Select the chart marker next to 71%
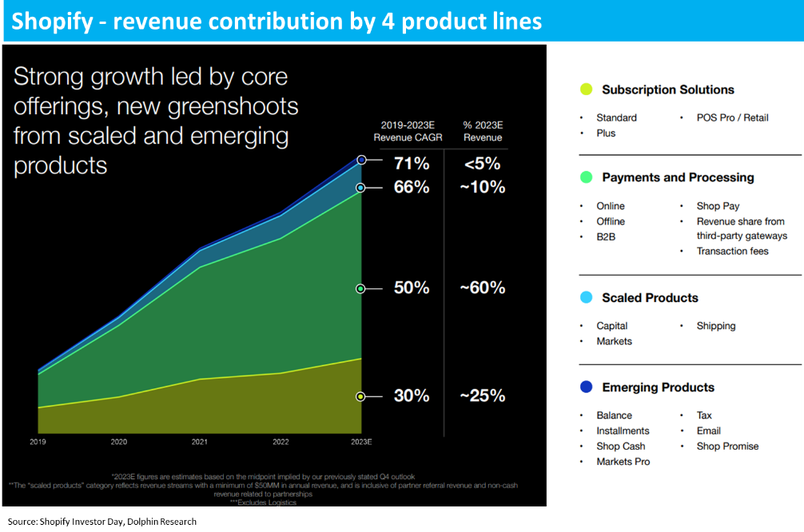Viewport: 804px width, 532px height. click(x=361, y=160)
